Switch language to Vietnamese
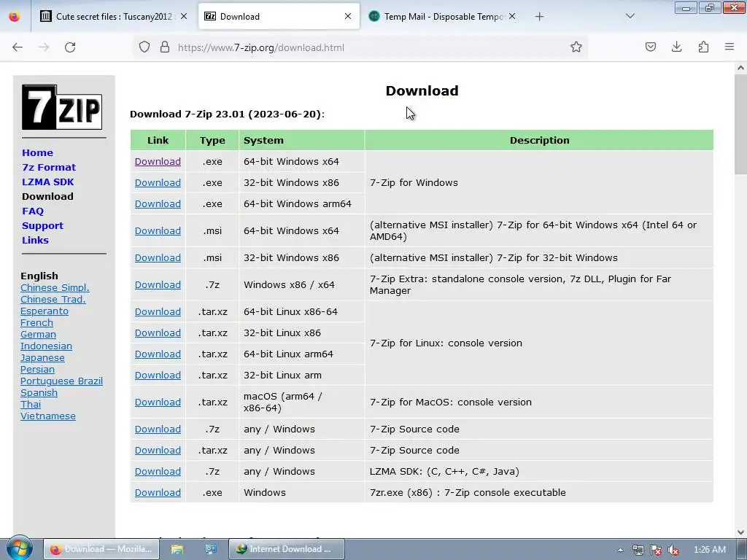 pos(48,416)
